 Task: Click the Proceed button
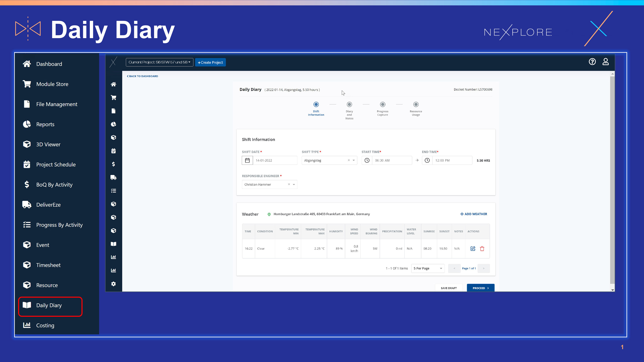[480, 288]
